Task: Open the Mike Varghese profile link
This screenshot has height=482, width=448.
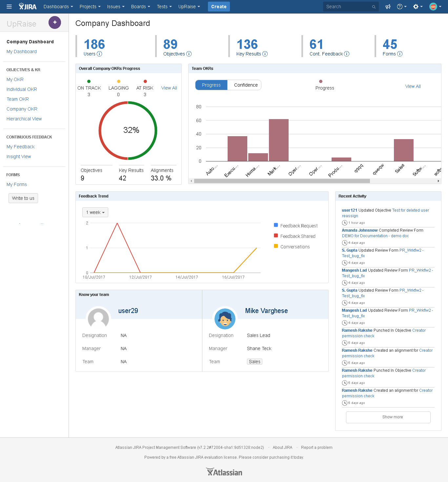Action: 267,311
